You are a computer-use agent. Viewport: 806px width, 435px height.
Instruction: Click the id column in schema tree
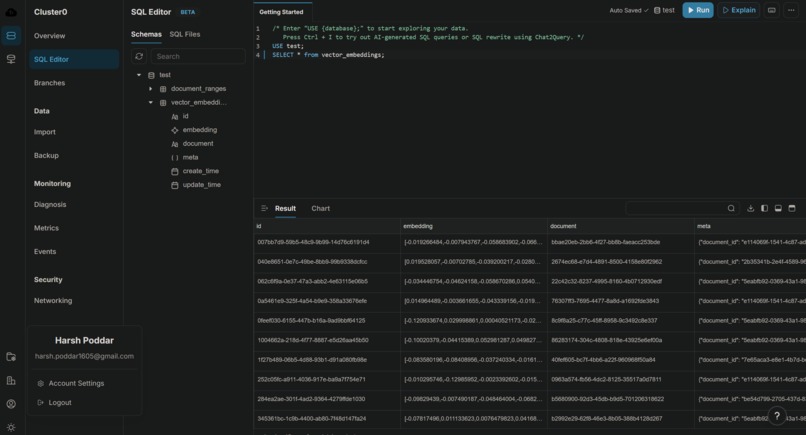(186, 116)
